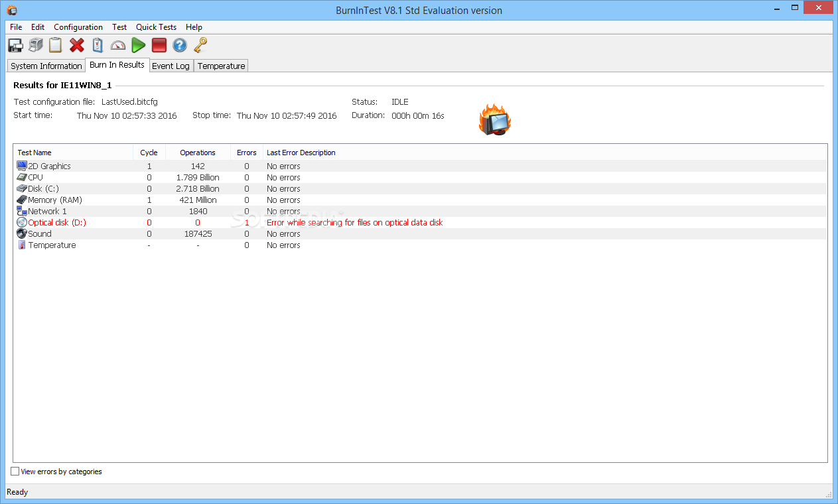Click the clipboard copy results icon
This screenshot has height=504, width=838.
[x=56, y=45]
